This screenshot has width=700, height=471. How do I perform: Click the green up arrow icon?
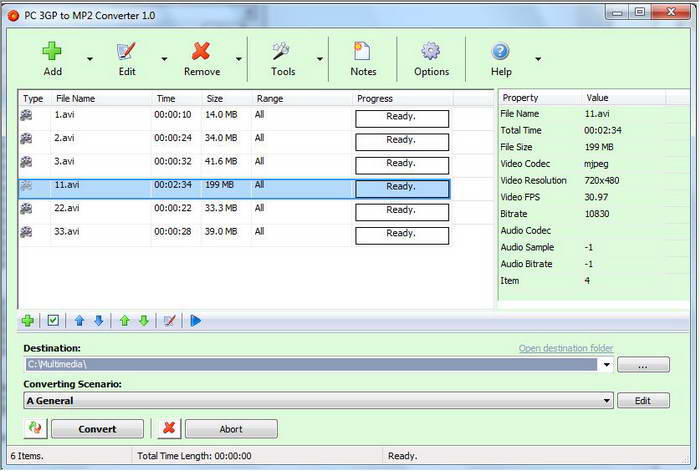pos(125,321)
